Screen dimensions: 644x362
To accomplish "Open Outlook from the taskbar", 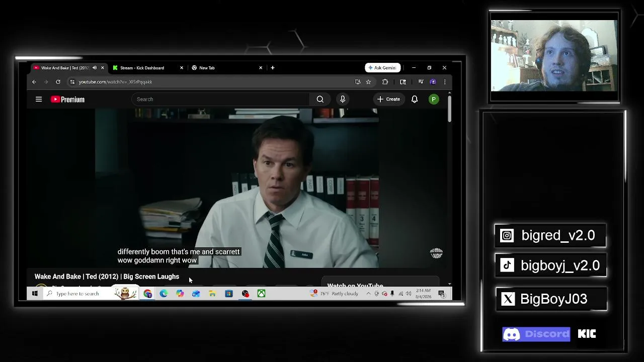I will coord(196,294).
